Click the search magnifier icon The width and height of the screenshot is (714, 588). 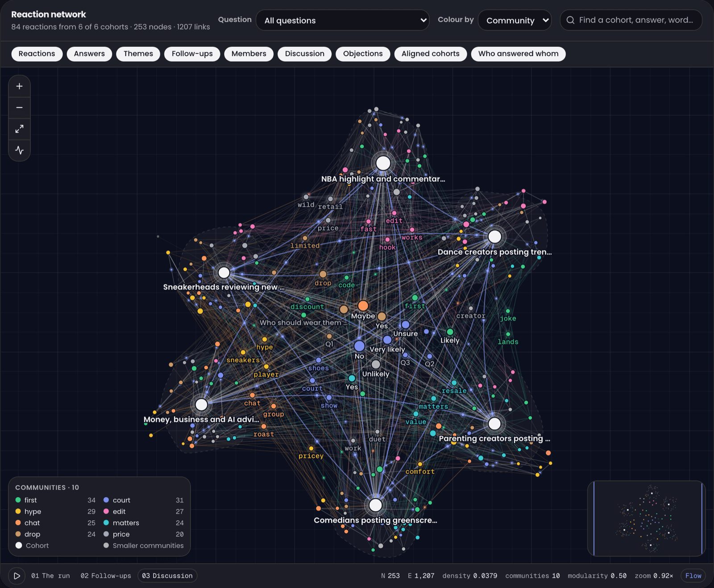tap(570, 20)
